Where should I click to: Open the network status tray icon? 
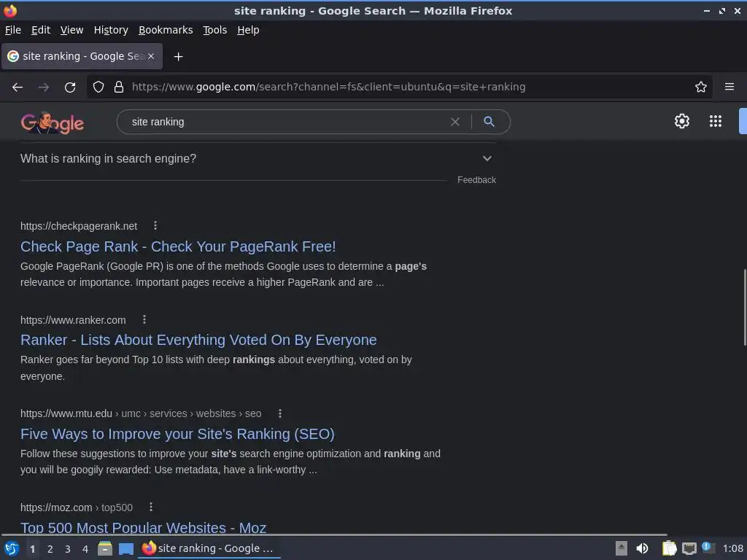(689, 548)
